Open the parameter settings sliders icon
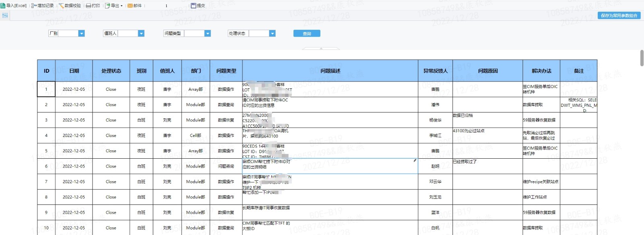 click(x=5, y=15)
